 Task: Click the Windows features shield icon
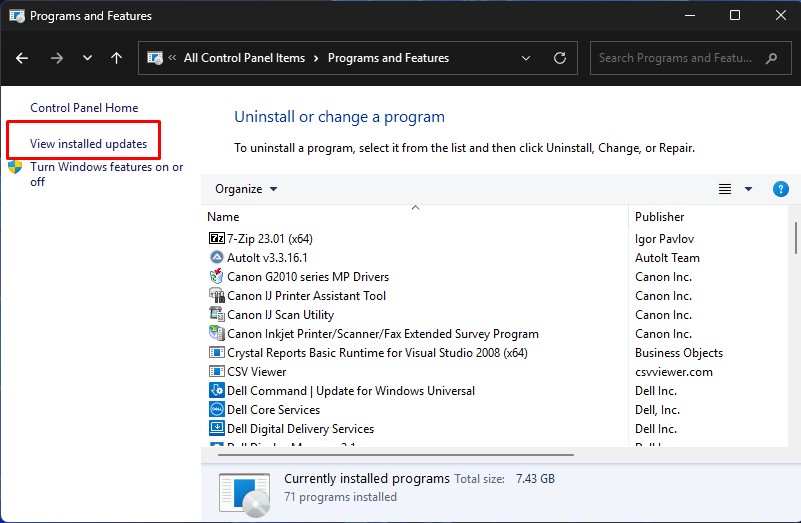pyautogui.click(x=15, y=167)
